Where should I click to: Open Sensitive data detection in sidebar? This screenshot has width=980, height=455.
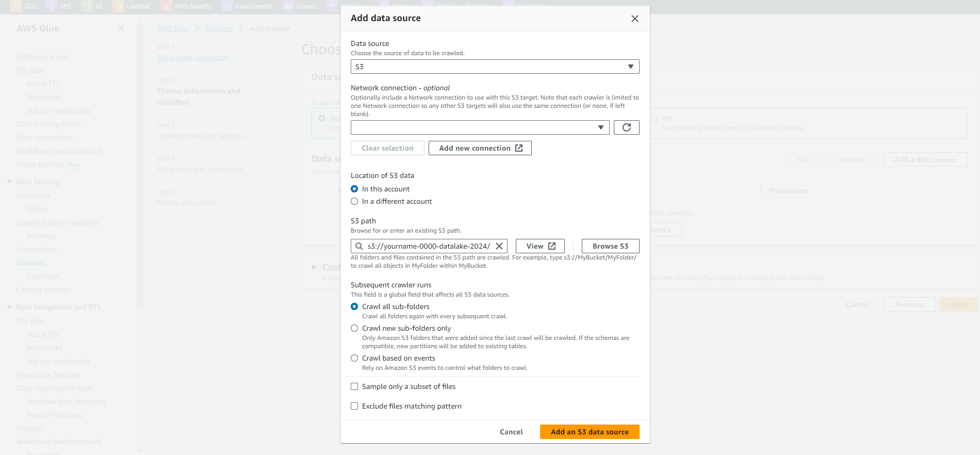click(66, 401)
